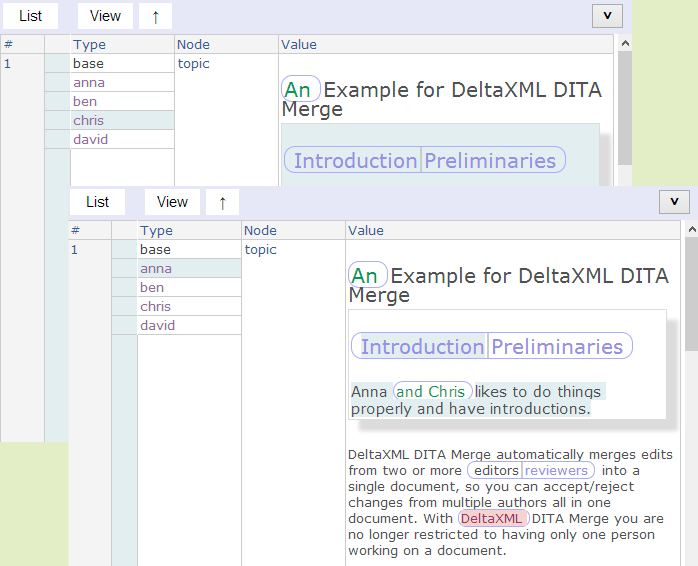Click the 'and Chris' inserted text bubble

(x=430, y=392)
